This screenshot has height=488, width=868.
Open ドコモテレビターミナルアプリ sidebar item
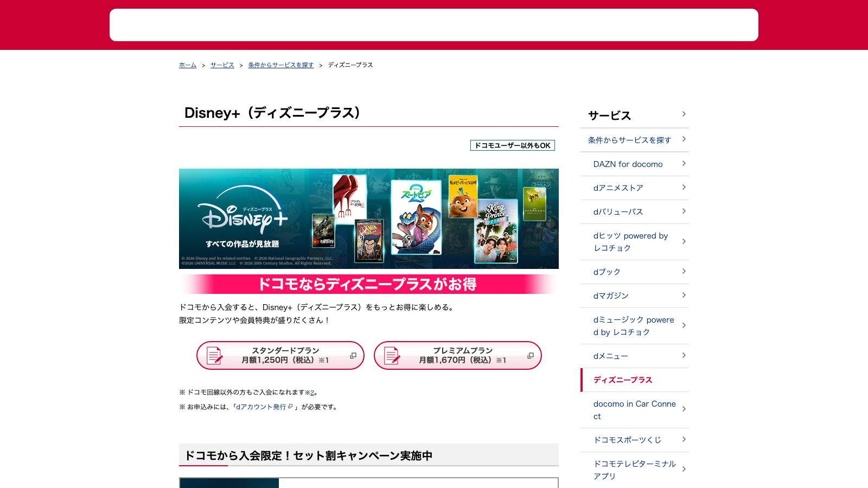pos(635,470)
